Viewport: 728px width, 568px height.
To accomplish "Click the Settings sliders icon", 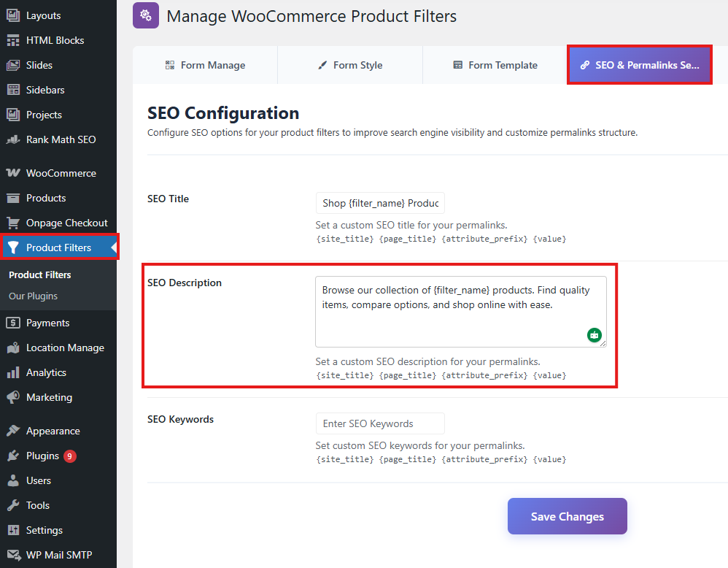I will pos(13,530).
